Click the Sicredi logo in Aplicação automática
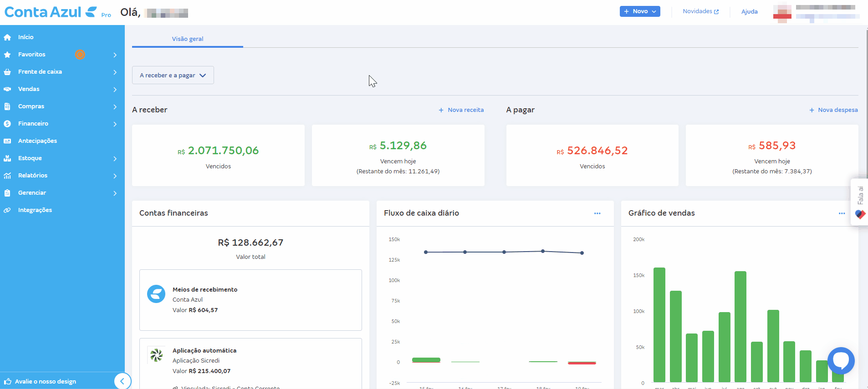Viewport: 868px width, 389px height. point(156,355)
